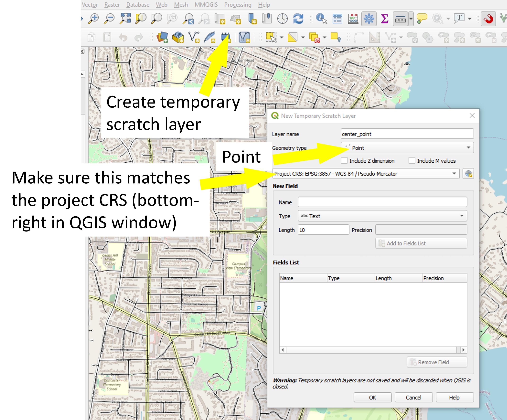Click the New GeoPackage Layer icon
This screenshot has height=420, width=507.
tap(178, 37)
